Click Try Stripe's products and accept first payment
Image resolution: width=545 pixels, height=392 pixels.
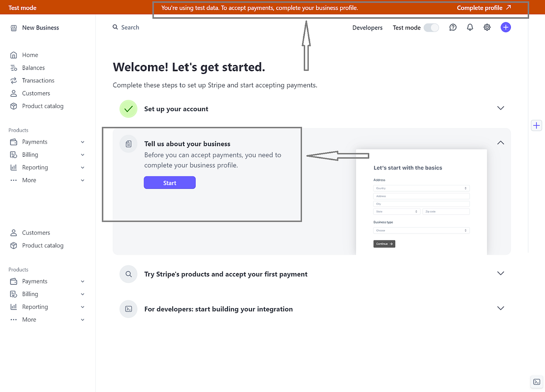[x=226, y=274]
